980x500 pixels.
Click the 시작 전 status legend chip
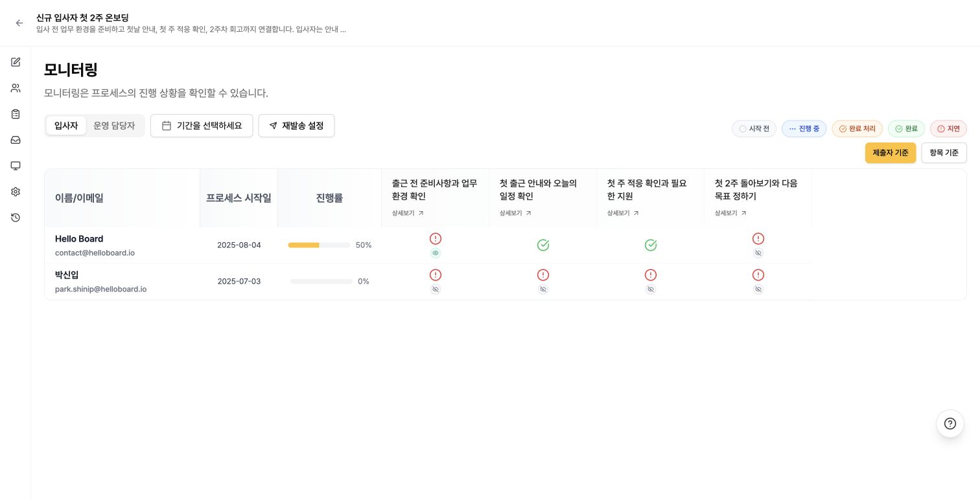[x=754, y=129]
